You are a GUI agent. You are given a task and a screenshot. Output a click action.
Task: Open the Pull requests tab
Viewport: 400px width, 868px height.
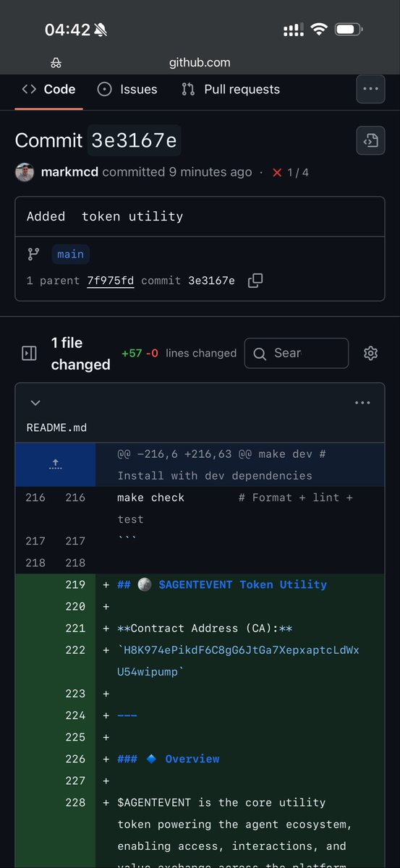[231, 90]
